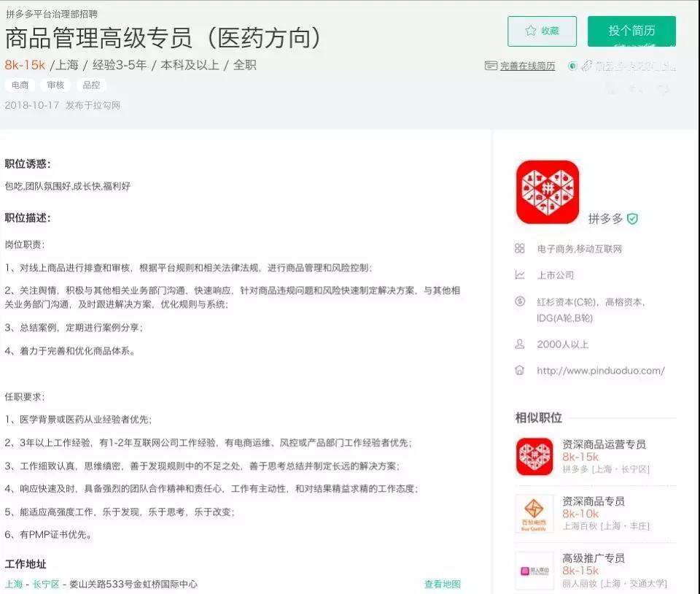Click the 百秋 company thumbnail in similar jobs
Screen dimensions: 700x594
534,513
